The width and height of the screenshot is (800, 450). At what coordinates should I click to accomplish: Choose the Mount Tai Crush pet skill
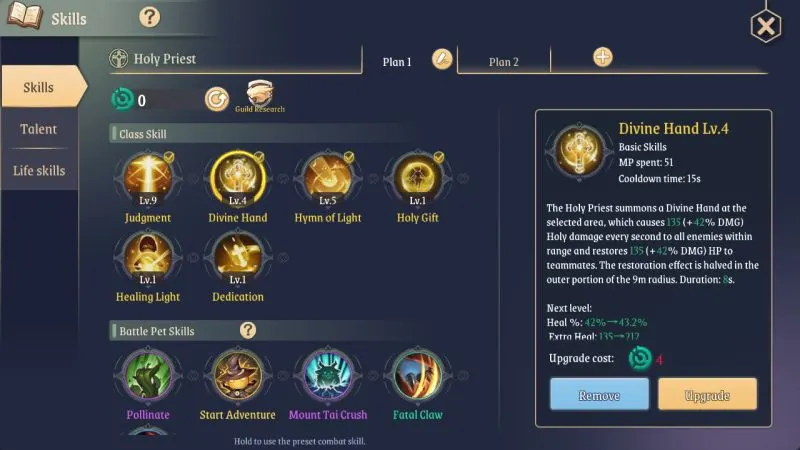(x=328, y=376)
